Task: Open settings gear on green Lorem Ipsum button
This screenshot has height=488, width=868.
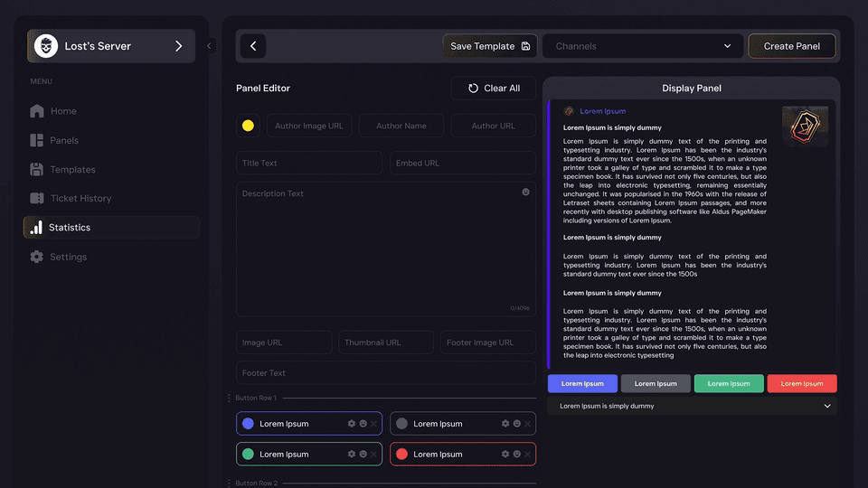Action: pyautogui.click(x=352, y=454)
